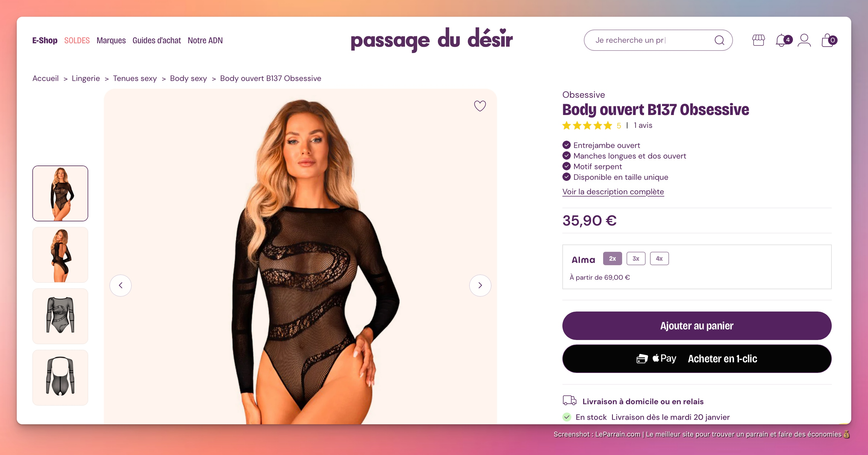Open the Guides d'achat menu

pyautogui.click(x=157, y=40)
